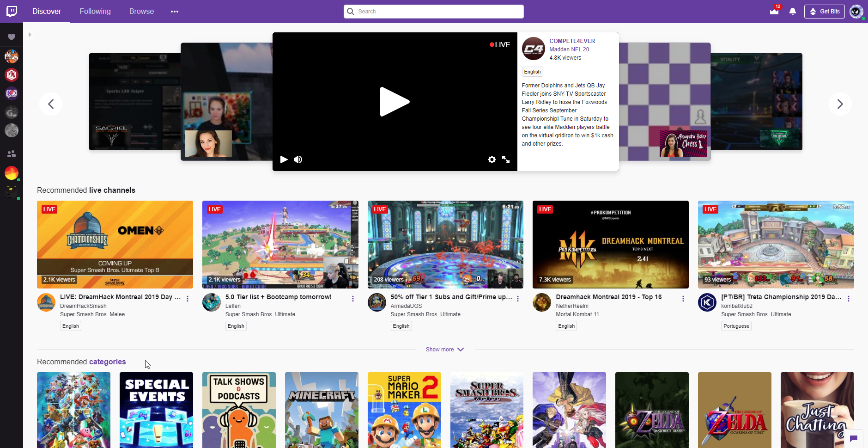Open the Prime loot crown icon
Image resolution: width=868 pixels, height=448 pixels.
[x=774, y=12]
